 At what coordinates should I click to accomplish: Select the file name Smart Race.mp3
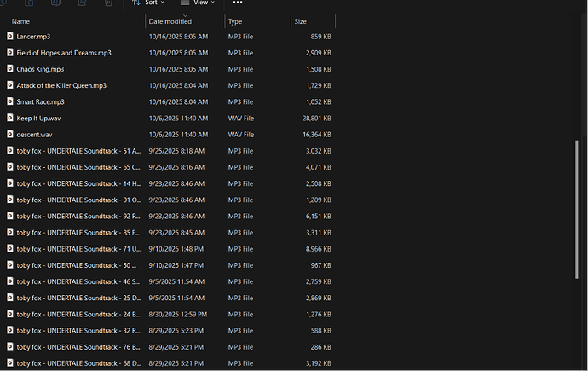pyautogui.click(x=41, y=102)
